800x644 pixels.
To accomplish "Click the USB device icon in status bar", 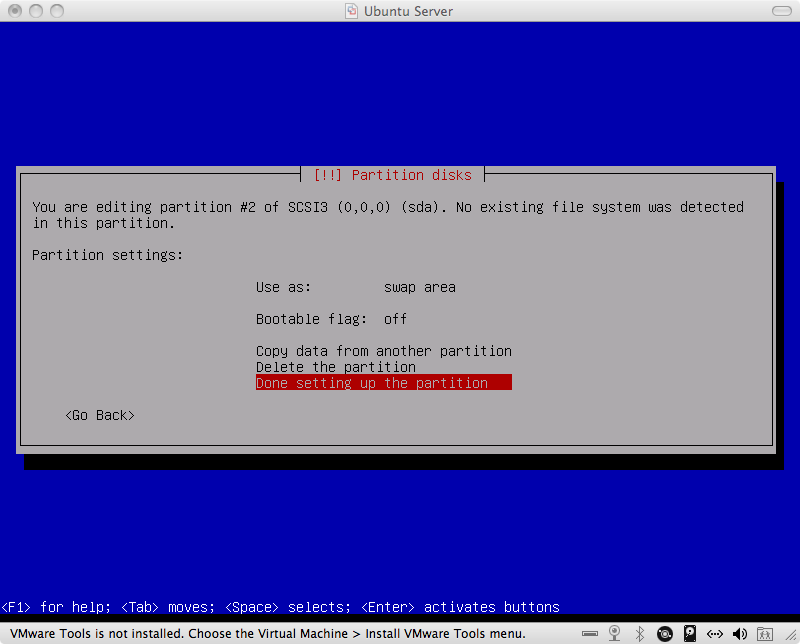I will 590,634.
